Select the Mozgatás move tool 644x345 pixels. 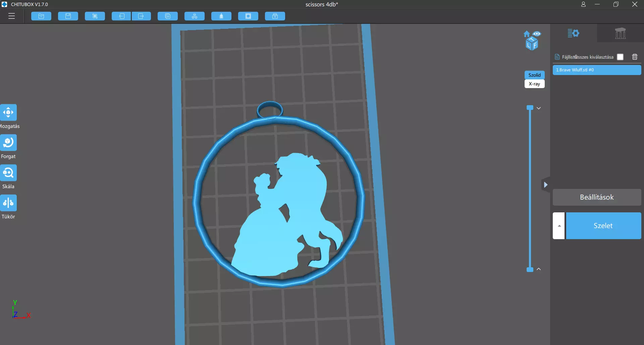click(8, 113)
